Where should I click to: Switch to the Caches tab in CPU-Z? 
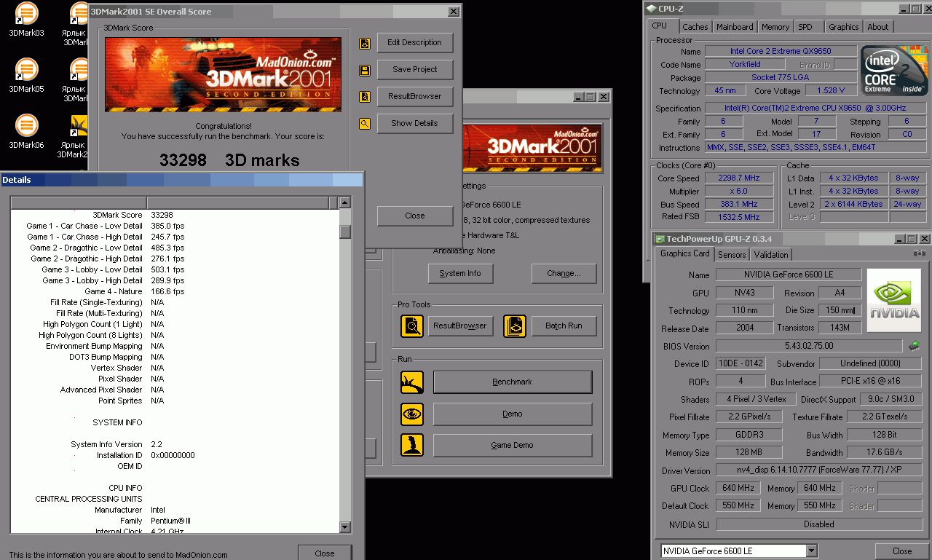(695, 27)
